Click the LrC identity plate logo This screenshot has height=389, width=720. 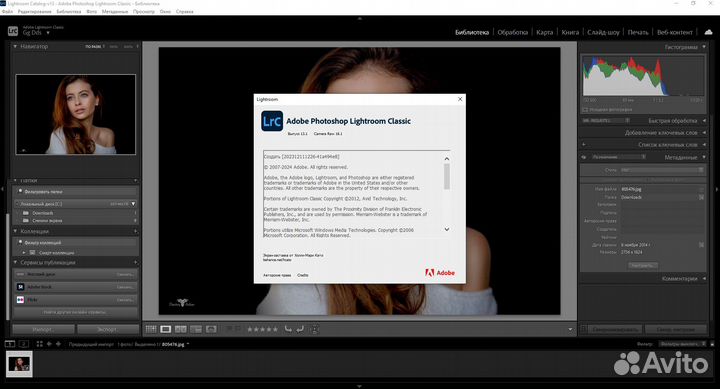pos(13,31)
